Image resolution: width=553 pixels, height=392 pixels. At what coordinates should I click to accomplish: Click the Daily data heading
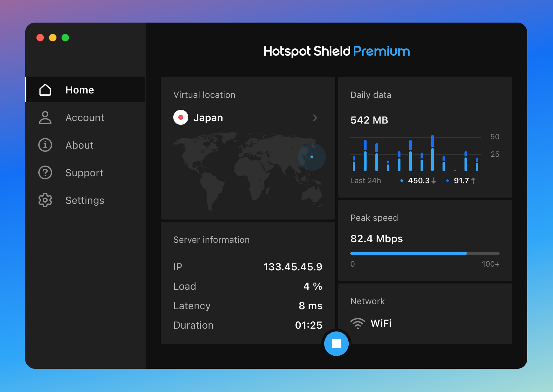point(371,95)
